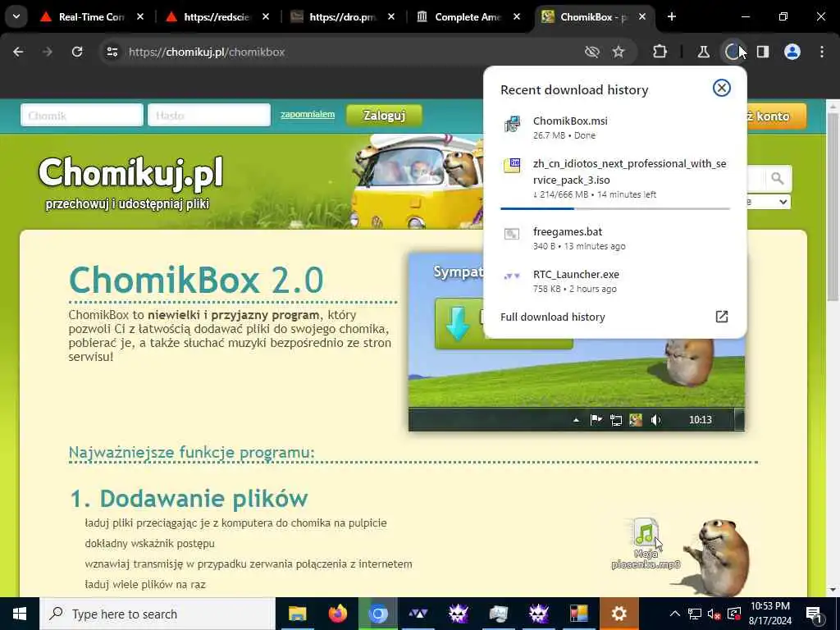Go back using the browser back arrow
This screenshot has width=840, height=630.
18,52
